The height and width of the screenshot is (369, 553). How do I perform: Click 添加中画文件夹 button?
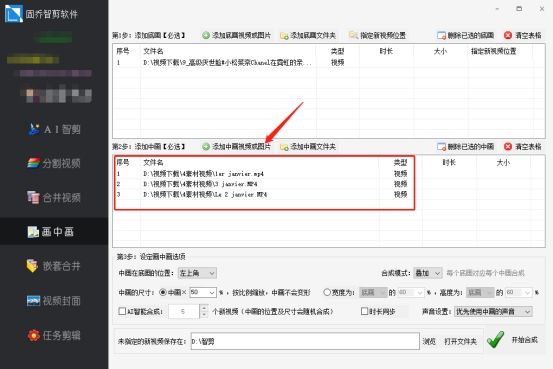308,146
